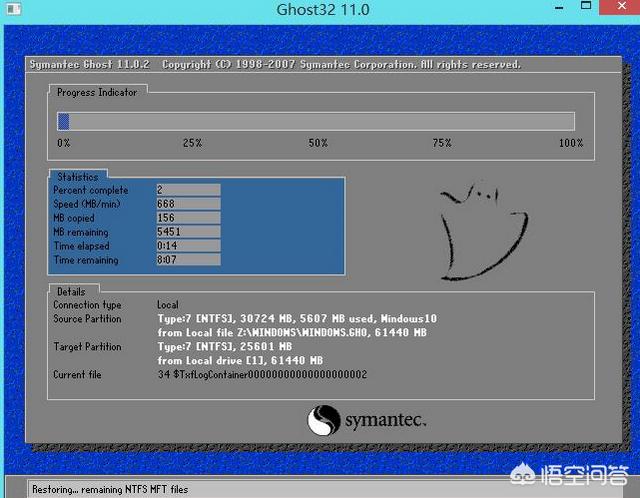This screenshot has width=640, height=498.
Task: Select the Speed (MB/min) value field
Action: point(188,204)
